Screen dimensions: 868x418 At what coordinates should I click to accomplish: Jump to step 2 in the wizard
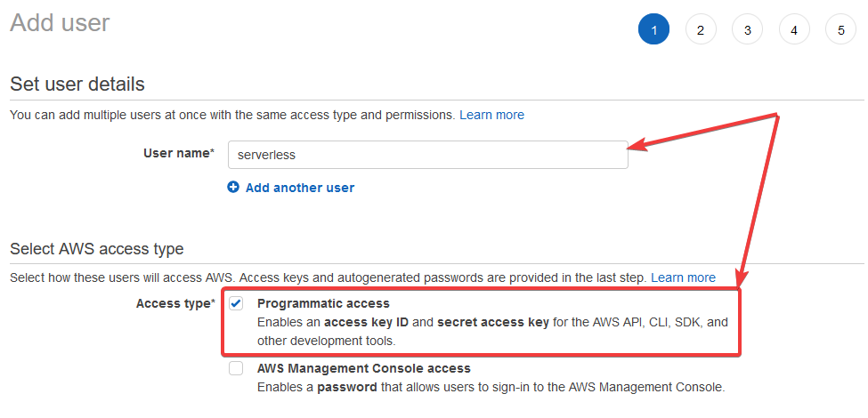click(701, 29)
